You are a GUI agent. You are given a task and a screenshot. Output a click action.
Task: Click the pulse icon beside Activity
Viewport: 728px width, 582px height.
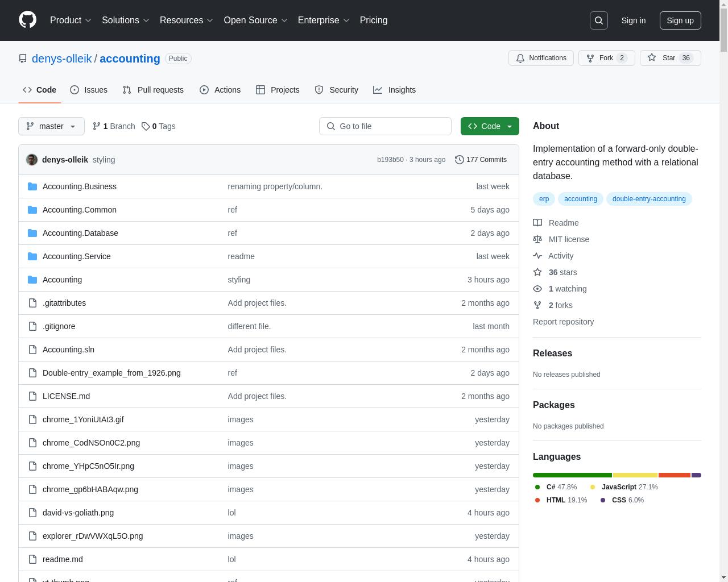tap(537, 256)
